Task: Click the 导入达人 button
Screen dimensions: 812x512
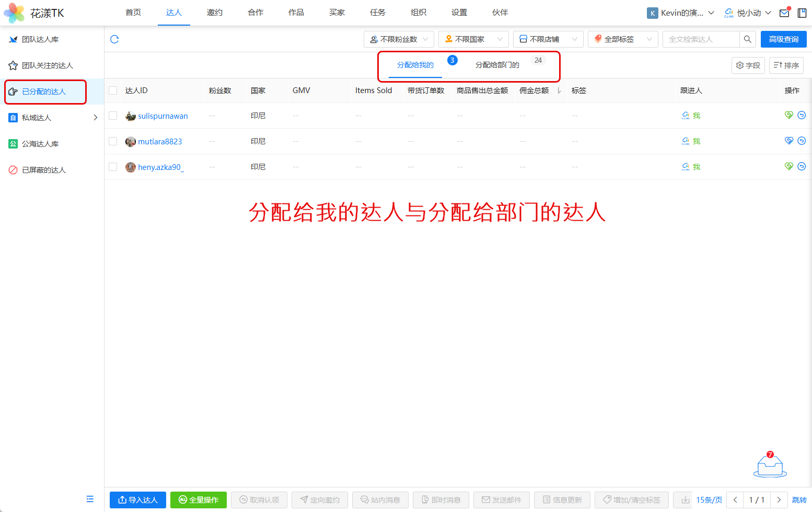Action: [x=138, y=500]
